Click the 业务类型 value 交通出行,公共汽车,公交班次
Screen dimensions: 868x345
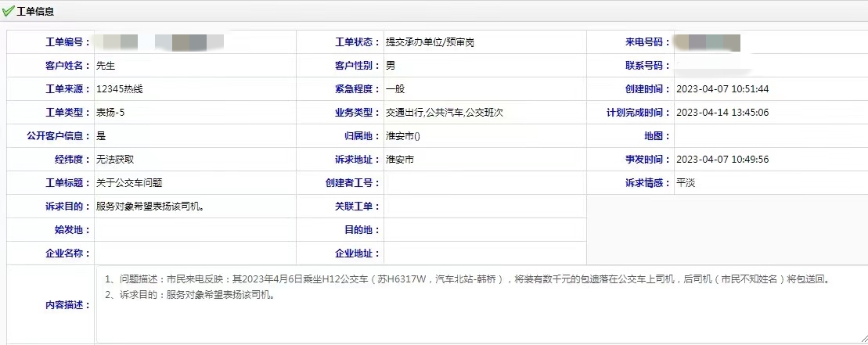pyautogui.click(x=445, y=113)
